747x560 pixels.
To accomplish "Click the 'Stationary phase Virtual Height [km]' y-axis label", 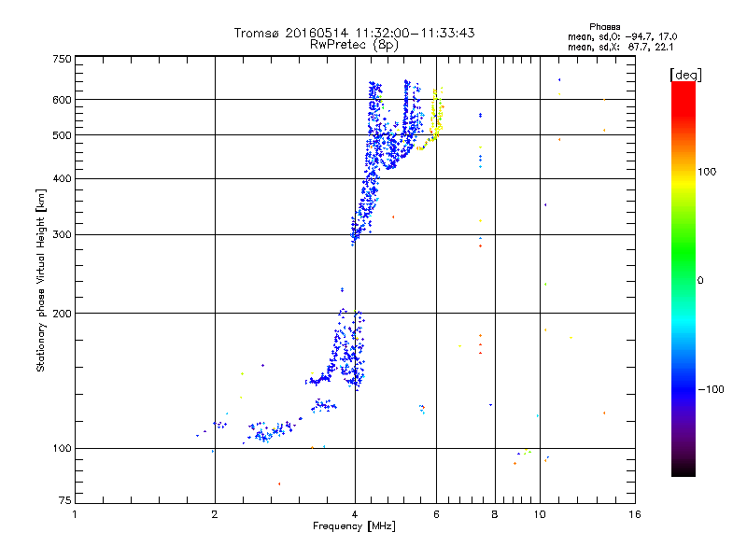I will coord(40,280).
